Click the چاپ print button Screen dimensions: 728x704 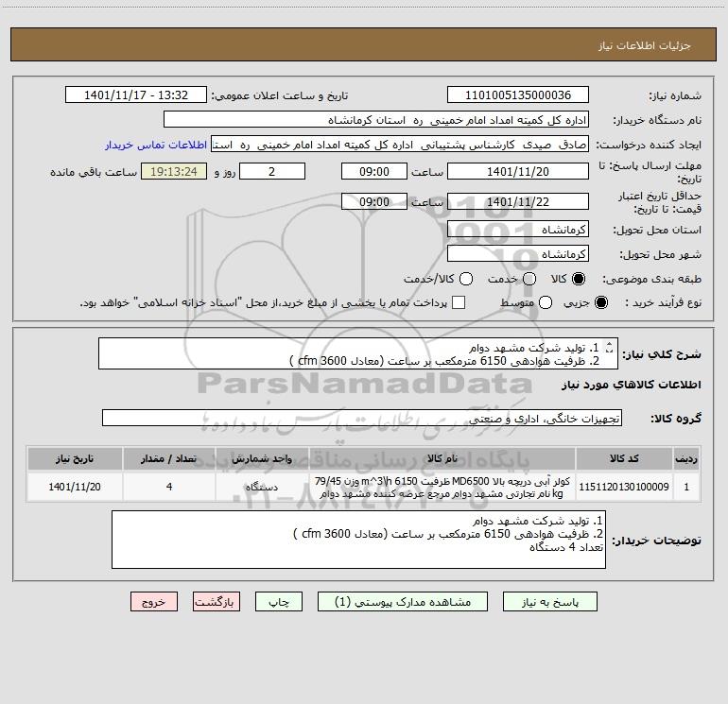[x=279, y=602]
